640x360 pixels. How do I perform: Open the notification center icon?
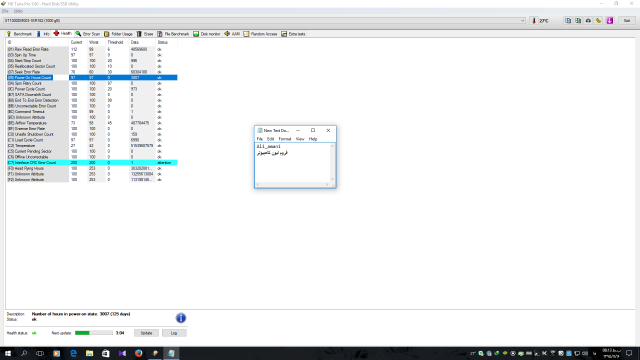point(629,353)
